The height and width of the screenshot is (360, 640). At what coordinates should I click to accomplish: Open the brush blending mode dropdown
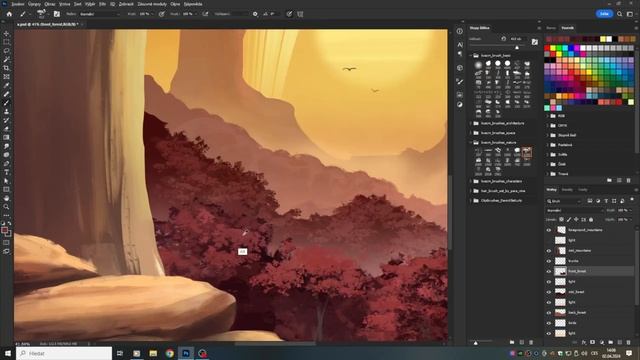pos(100,14)
